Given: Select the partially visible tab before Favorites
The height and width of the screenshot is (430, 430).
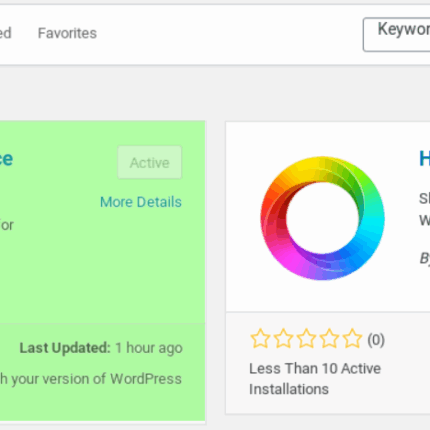Looking at the screenshot, I should pyautogui.click(x=6, y=33).
